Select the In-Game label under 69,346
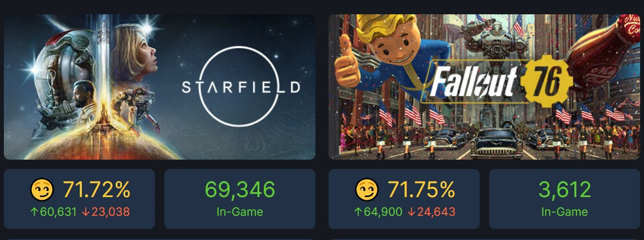The height and width of the screenshot is (240, 644). click(240, 211)
